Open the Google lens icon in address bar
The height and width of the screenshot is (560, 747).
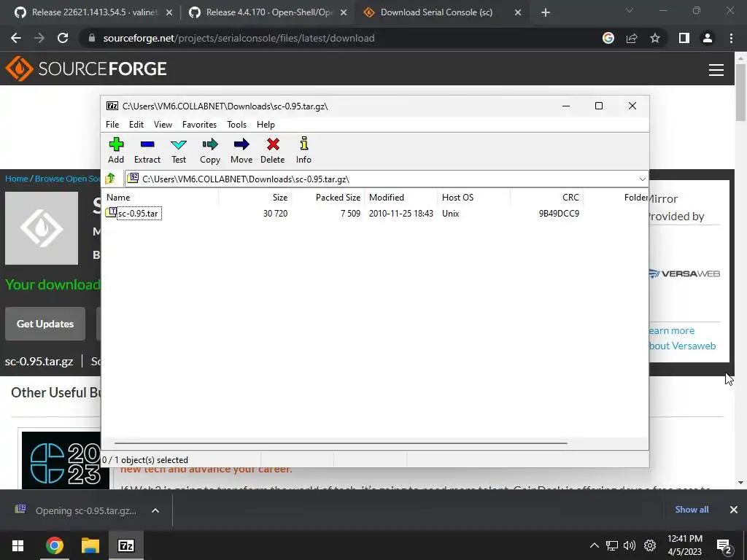pos(608,38)
